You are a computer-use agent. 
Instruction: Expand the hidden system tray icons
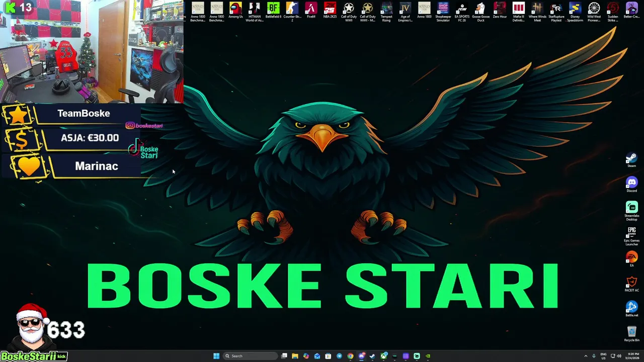pos(586,356)
